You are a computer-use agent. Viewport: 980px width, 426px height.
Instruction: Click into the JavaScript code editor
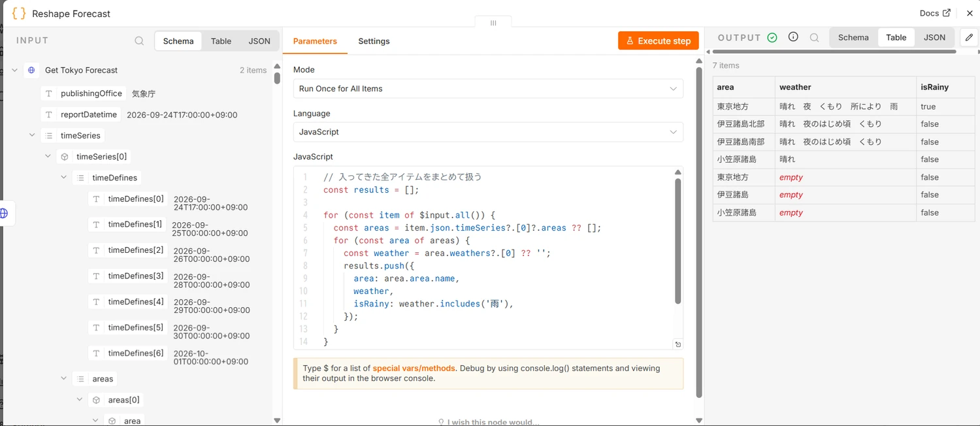click(x=488, y=258)
